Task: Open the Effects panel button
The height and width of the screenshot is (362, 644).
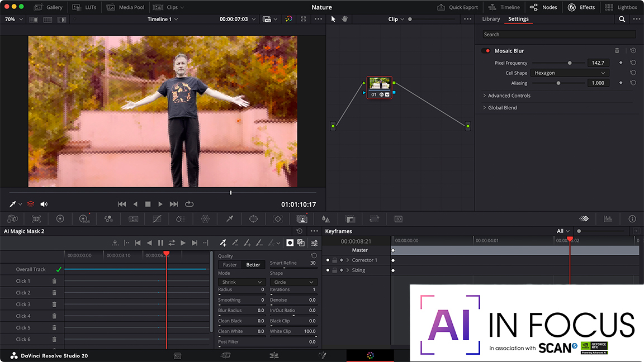Action: pos(581,7)
